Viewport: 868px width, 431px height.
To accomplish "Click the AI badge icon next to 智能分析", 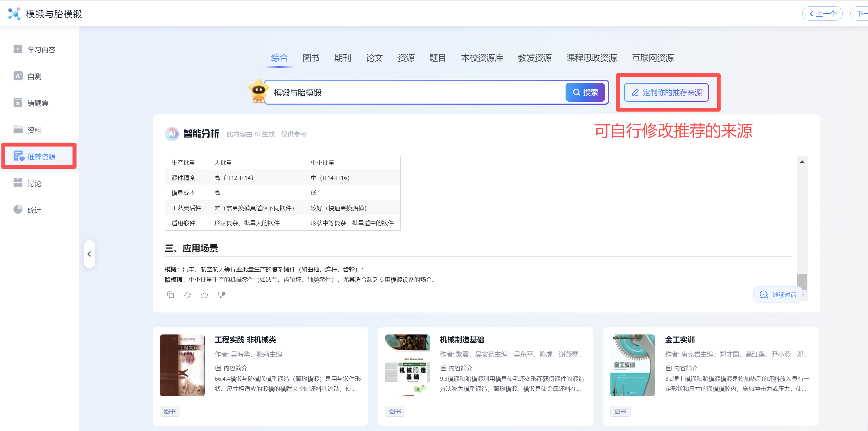I will tap(172, 134).
